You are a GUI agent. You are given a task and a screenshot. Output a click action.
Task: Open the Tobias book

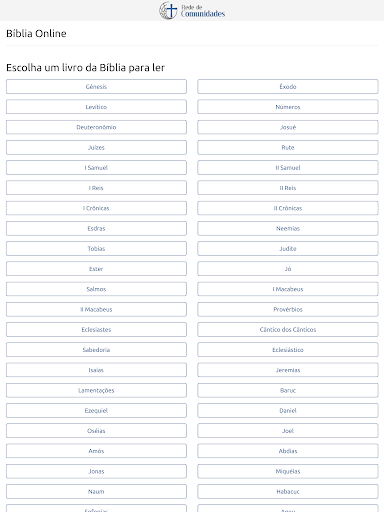pyautogui.click(x=96, y=249)
